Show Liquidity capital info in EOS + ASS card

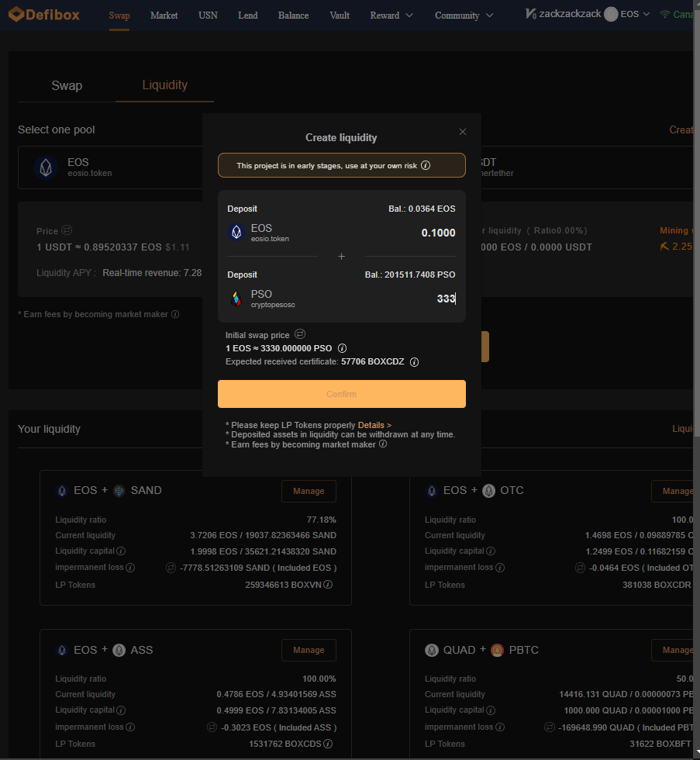121,710
